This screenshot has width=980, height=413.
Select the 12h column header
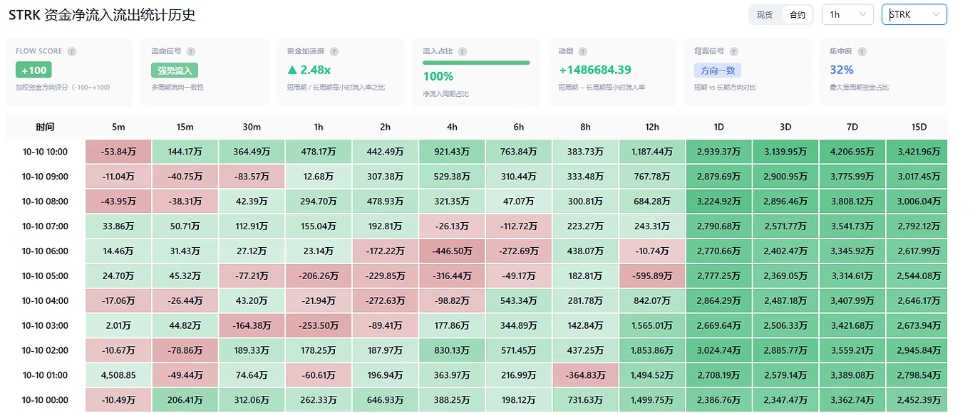[652, 127]
